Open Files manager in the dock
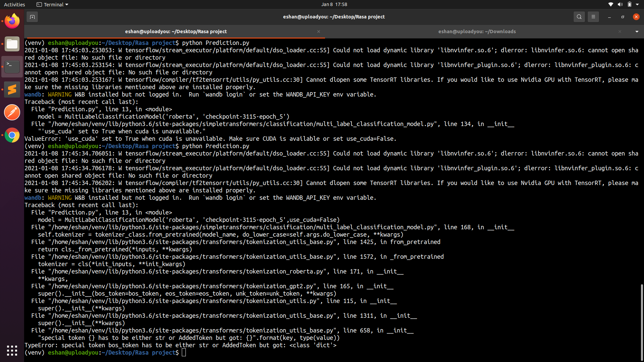 click(12, 44)
